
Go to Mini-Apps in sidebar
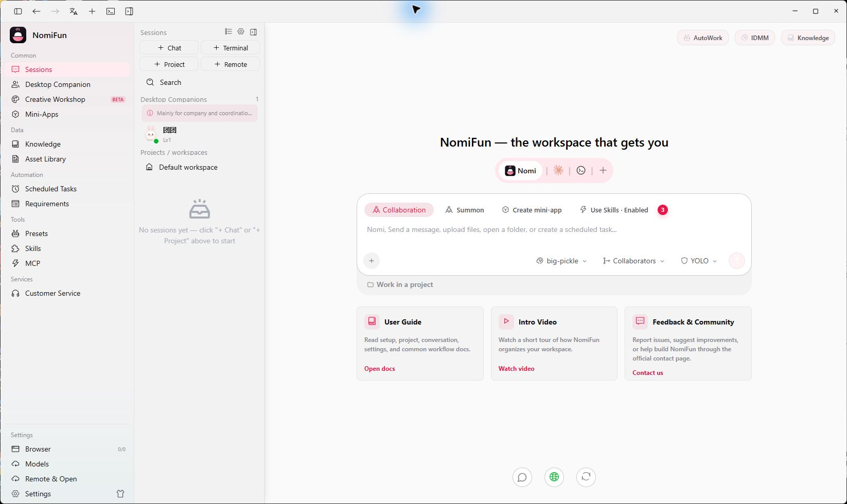coord(67,114)
